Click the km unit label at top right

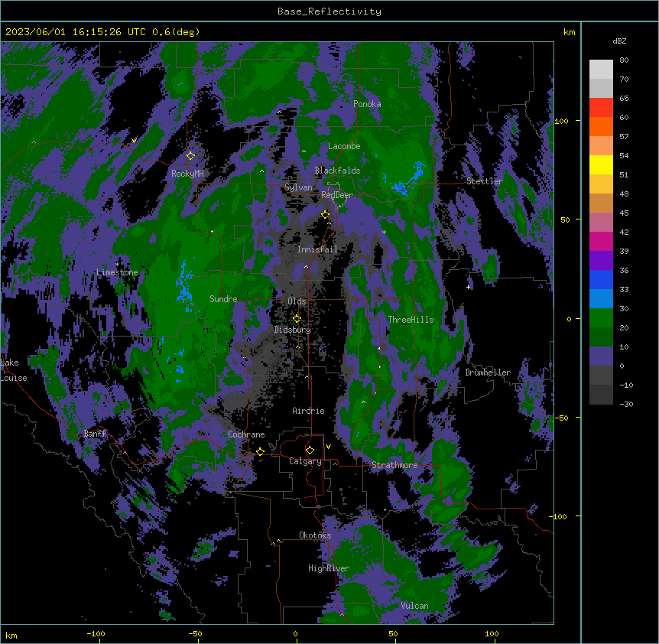pos(570,32)
